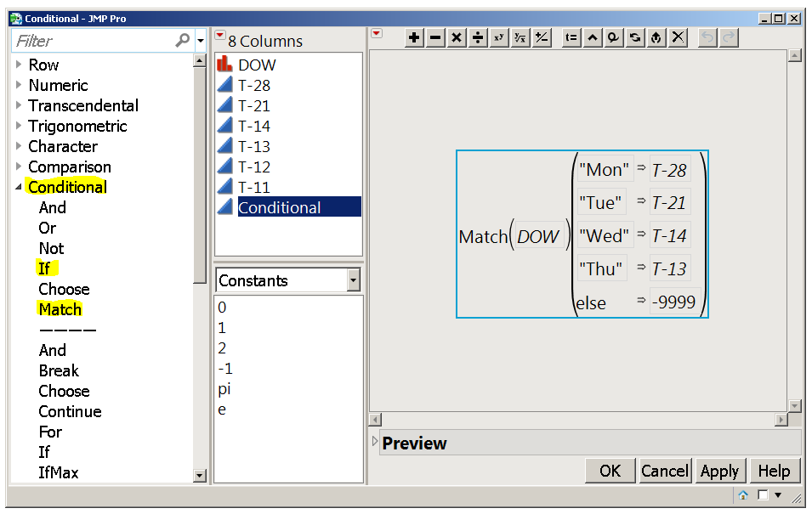This screenshot has height=514, width=812.
Task: Select the root operator icon
Action: click(x=520, y=37)
